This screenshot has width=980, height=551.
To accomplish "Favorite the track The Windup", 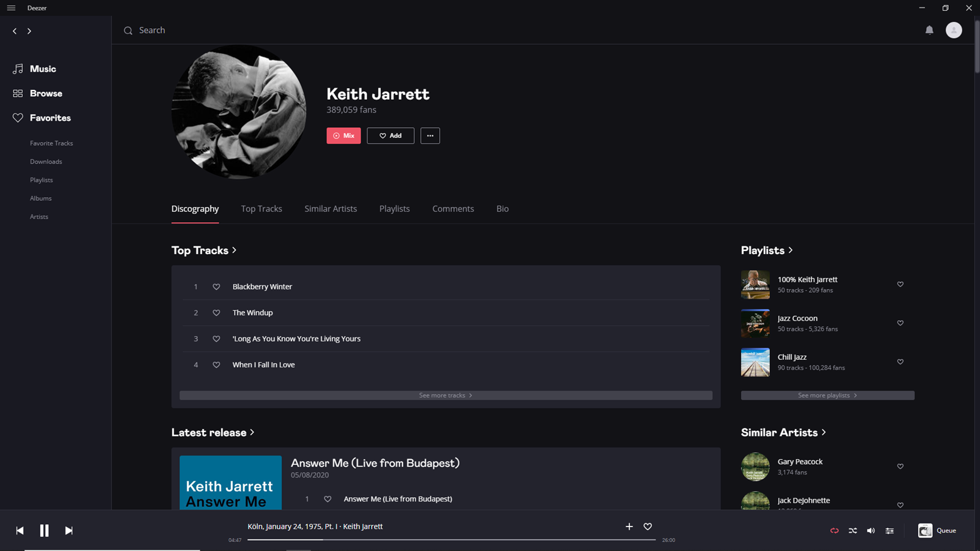I will click(216, 313).
